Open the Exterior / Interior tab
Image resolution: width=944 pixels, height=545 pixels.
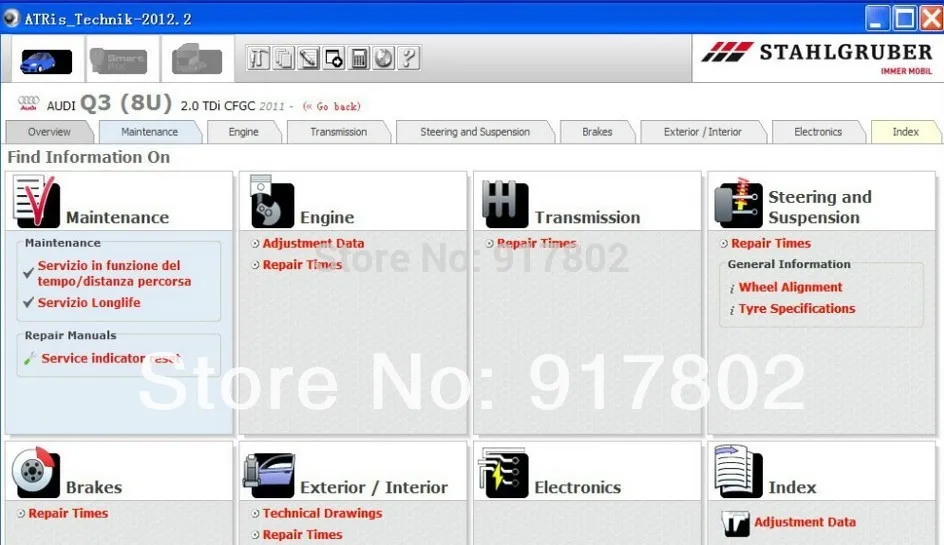coord(703,132)
